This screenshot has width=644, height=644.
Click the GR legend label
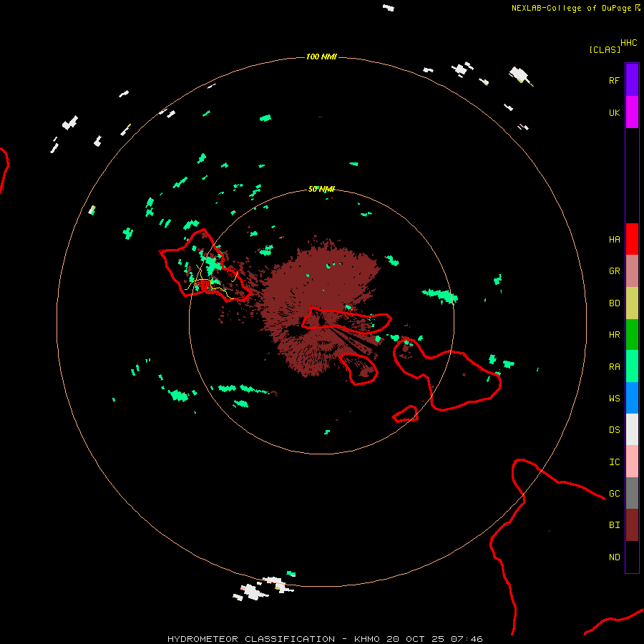tap(614, 271)
